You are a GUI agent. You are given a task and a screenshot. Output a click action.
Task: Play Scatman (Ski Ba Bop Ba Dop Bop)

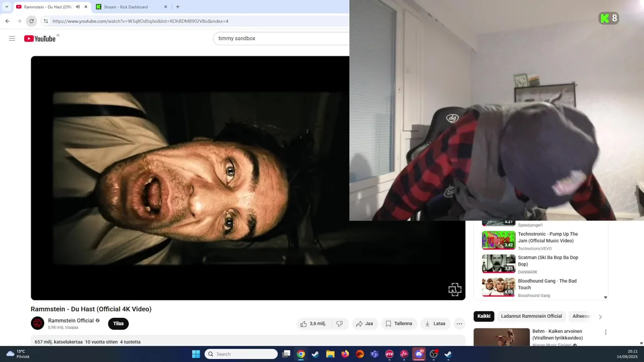pyautogui.click(x=548, y=261)
